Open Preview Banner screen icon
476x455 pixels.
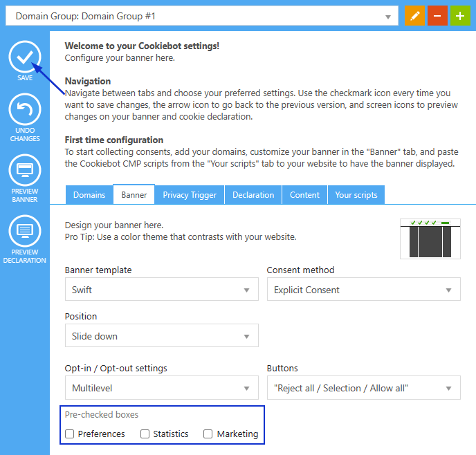pos(25,170)
